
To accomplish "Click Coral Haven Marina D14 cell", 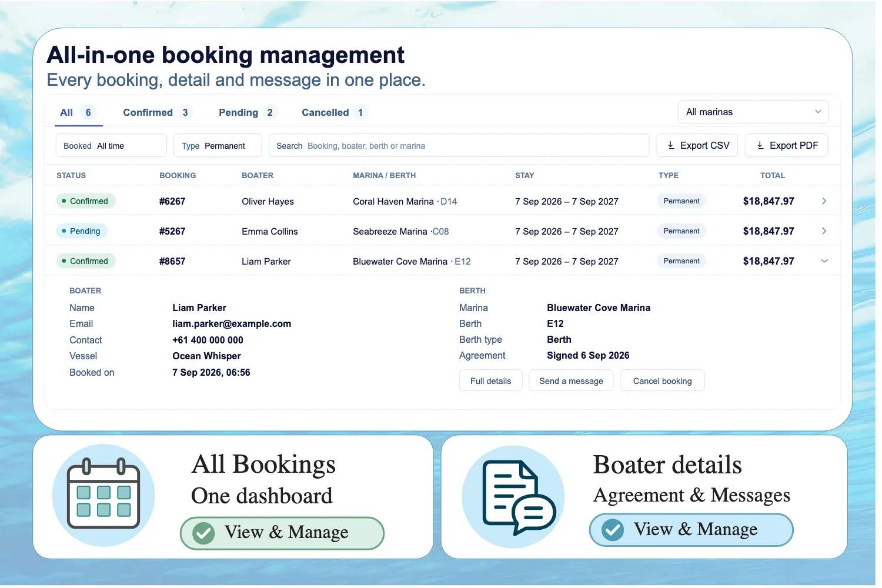I will point(405,201).
